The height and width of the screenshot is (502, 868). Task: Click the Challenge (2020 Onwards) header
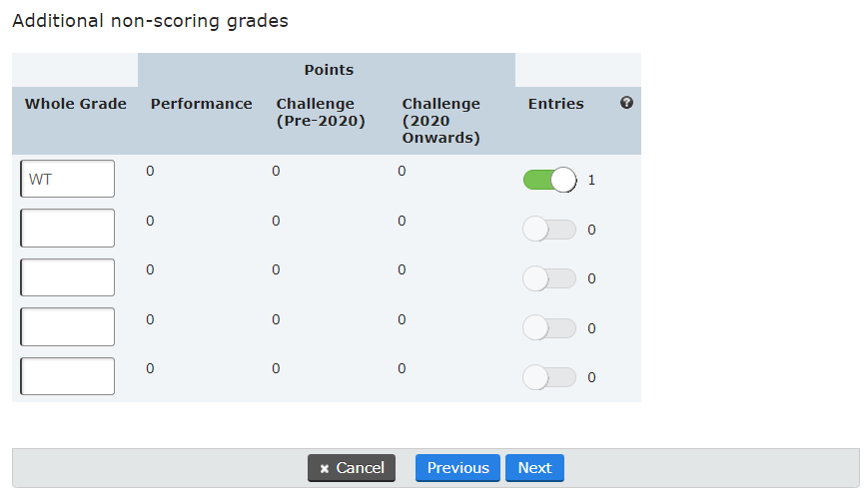tap(441, 120)
